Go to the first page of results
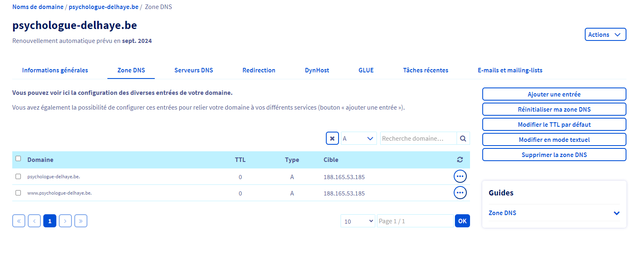644x267 pixels. pos(19,221)
